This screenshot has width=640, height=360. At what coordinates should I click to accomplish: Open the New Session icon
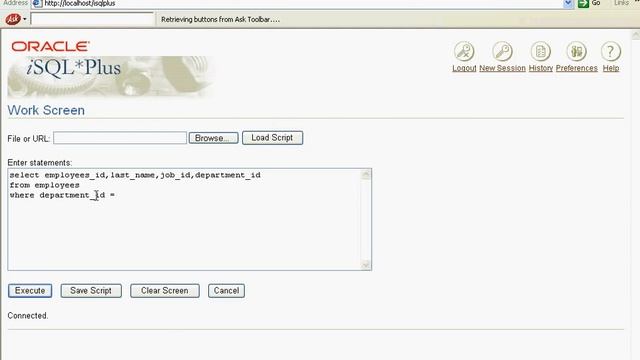(502, 51)
